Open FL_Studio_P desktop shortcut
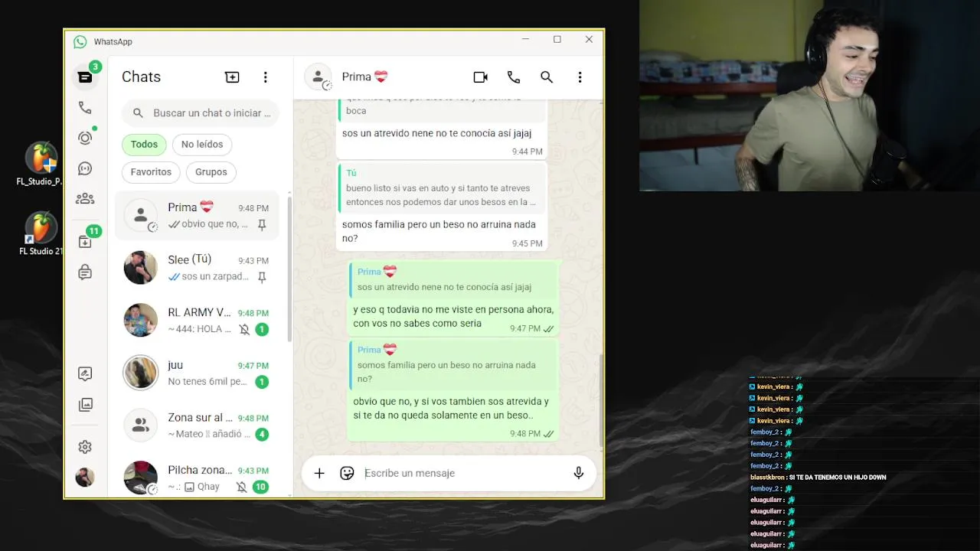Viewport: 980px width, 551px height. 41,164
